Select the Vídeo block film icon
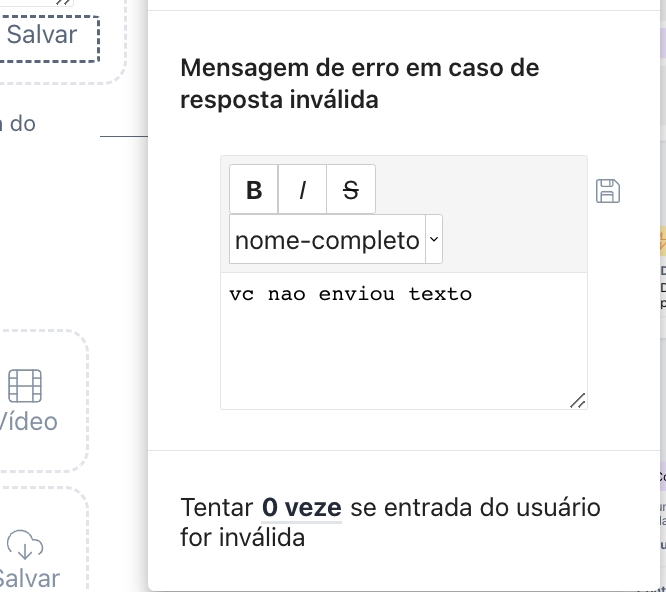The height and width of the screenshot is (592, 666). [25, 386]
